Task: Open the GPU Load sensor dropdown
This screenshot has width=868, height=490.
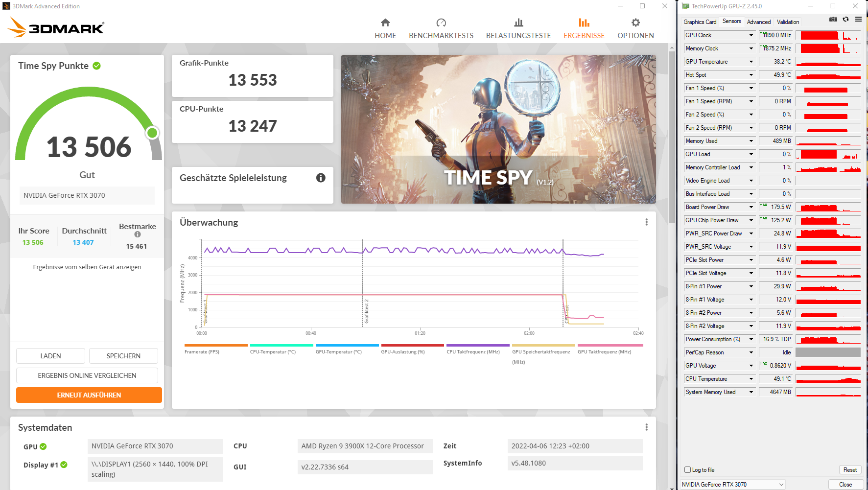Action: click(751, 154)
